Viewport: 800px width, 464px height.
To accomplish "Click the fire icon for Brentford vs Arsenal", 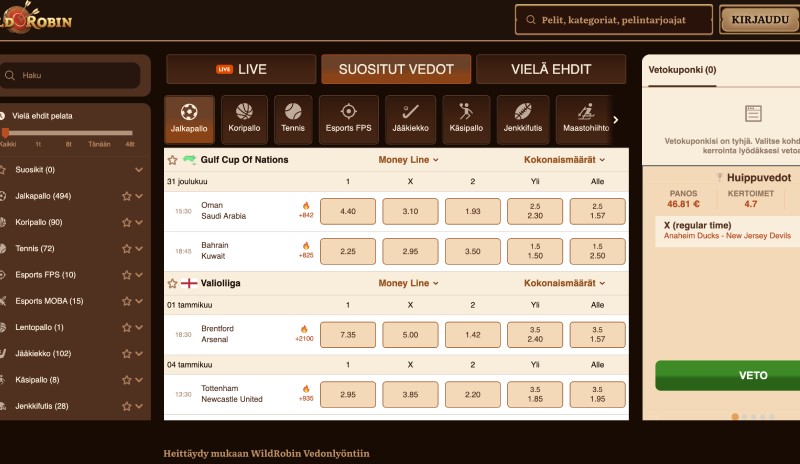I will click(x=304, y=329).
